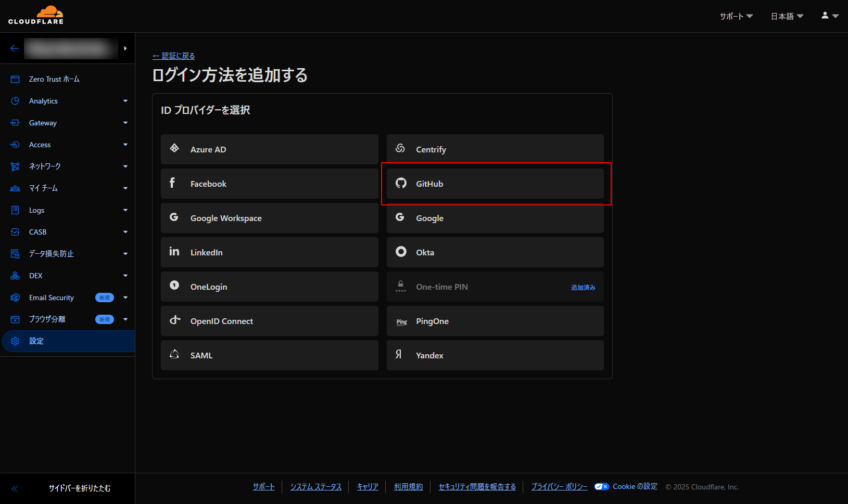Click the OneLogin logo icon
The width and height of the screenshot is (848, 504).
[x=174, y=285]
